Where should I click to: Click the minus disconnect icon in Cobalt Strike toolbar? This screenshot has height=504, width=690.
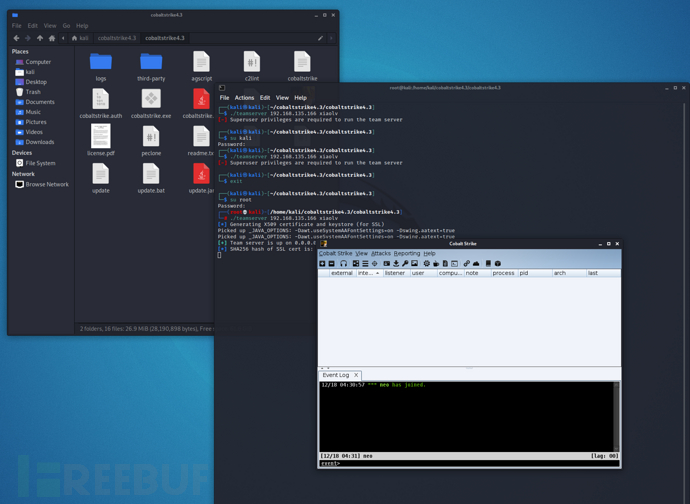332,264
